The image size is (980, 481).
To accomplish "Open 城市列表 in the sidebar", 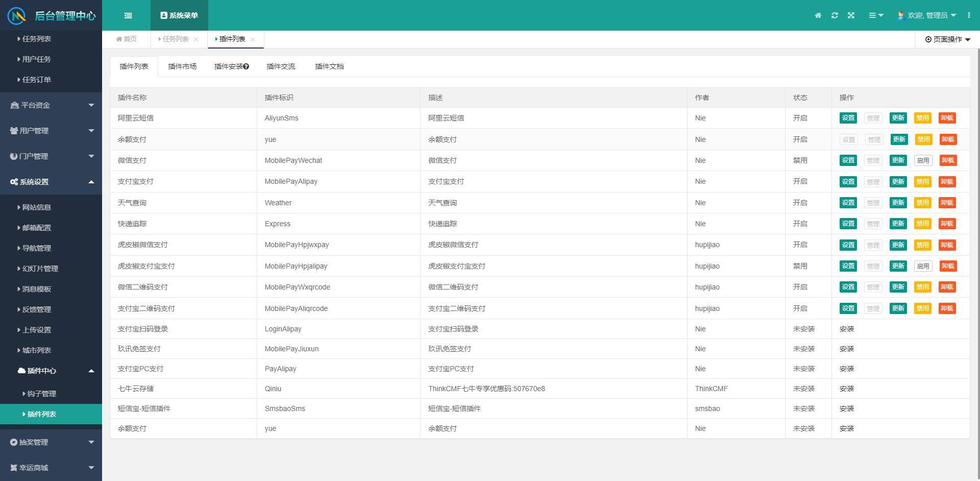I will (51, 350).
